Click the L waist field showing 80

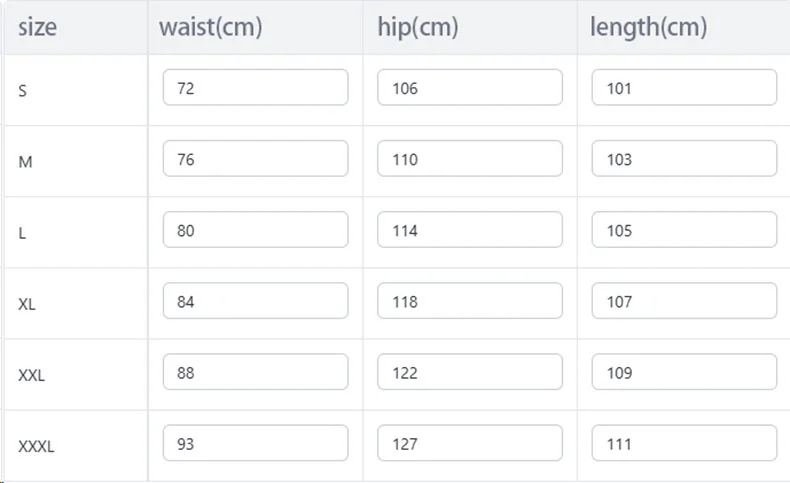tap(255, 230)
